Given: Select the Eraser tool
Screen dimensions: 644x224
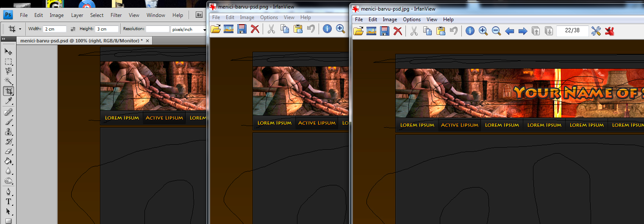Looking at the screenshot, I should pos(8,151).
